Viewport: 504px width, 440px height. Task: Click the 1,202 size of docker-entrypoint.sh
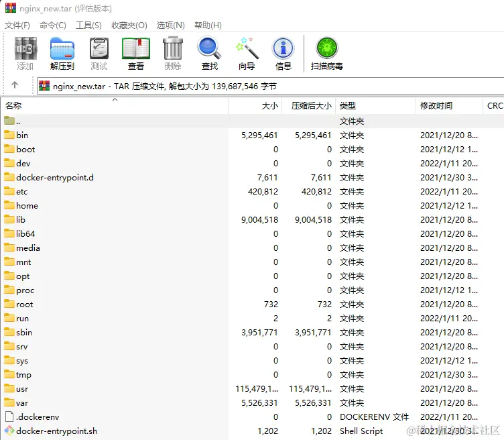pos(267,431)
